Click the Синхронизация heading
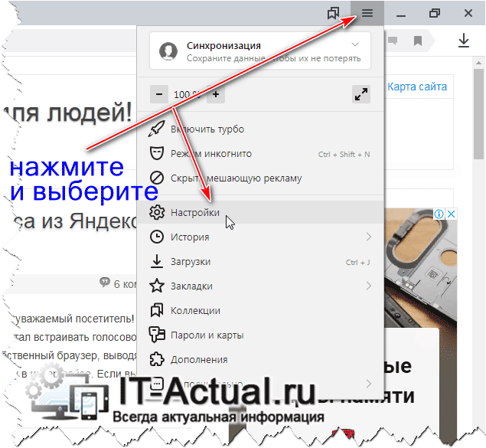486x448 pixels. coord(223,46)
